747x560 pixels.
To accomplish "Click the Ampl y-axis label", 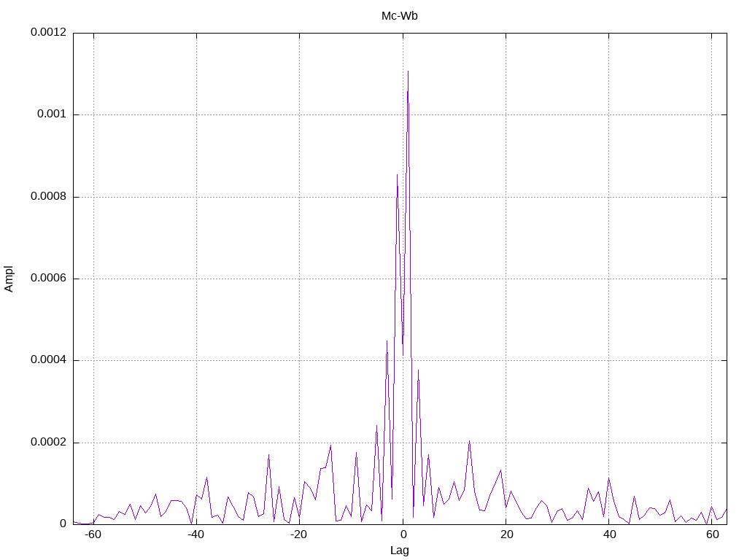I will coord(9,279).
